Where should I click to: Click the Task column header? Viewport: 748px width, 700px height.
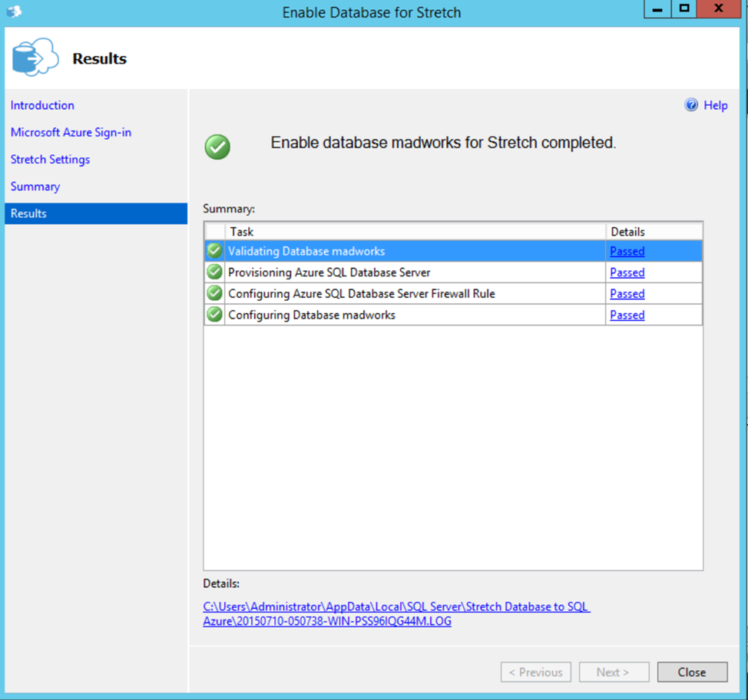coord(415,232)
